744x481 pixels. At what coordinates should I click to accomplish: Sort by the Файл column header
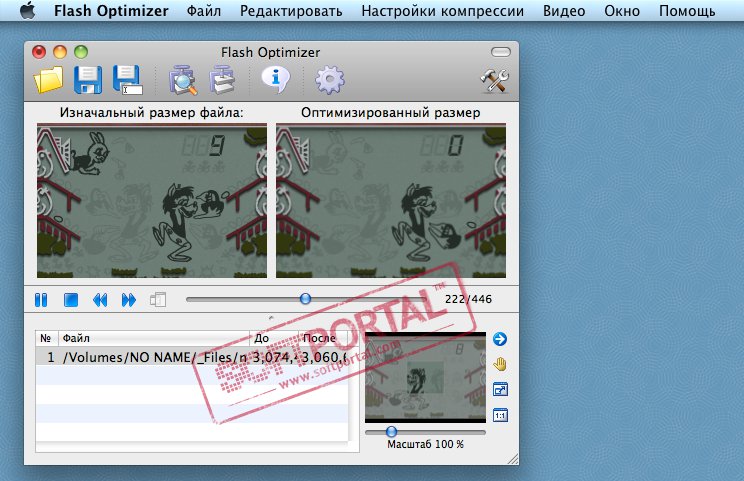[154, 338]
